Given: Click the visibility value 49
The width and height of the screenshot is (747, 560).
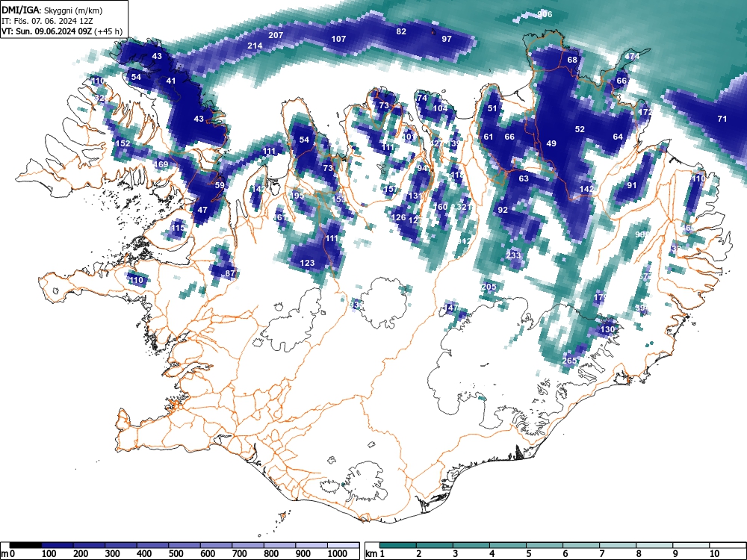Looking at the screenshot, I should click(x=551, y=143).
